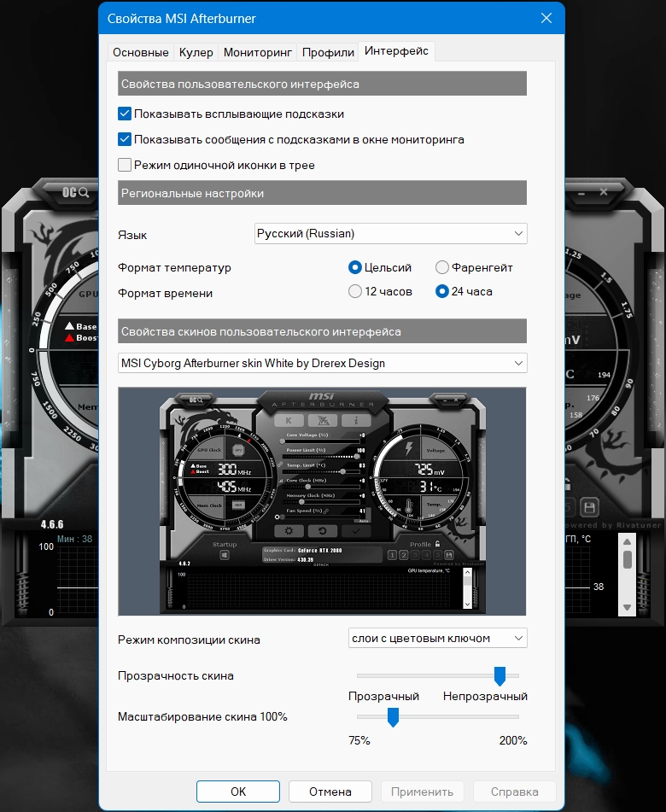
Task: Click the 200% scale maximum label
Action: coord(513,740)
